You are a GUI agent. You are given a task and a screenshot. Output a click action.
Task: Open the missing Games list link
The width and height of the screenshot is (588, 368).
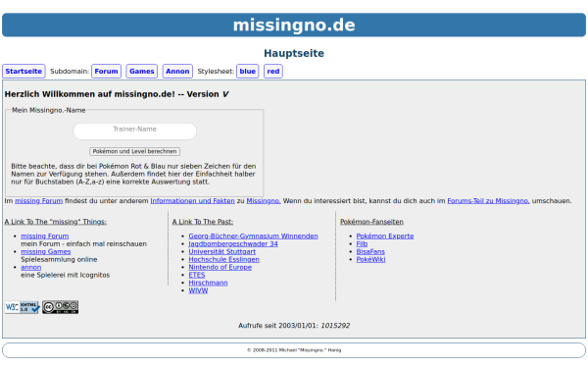(46, 251)
